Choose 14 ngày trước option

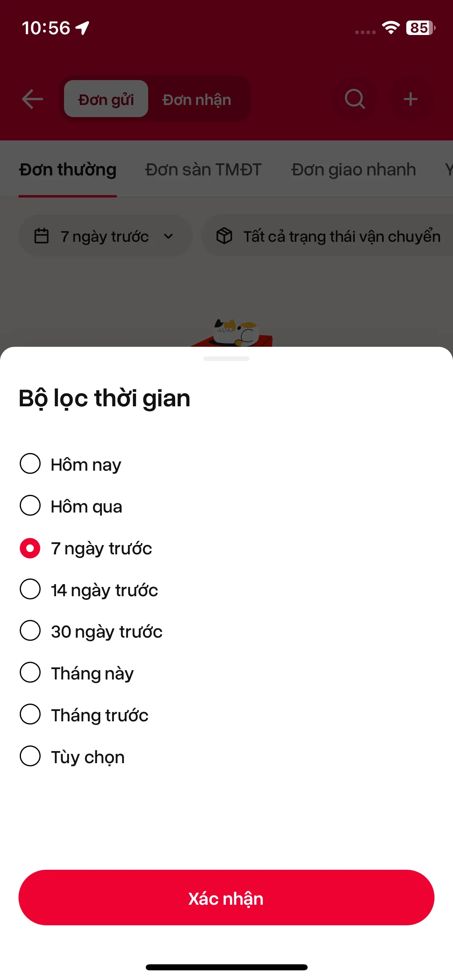coord(30,589)
